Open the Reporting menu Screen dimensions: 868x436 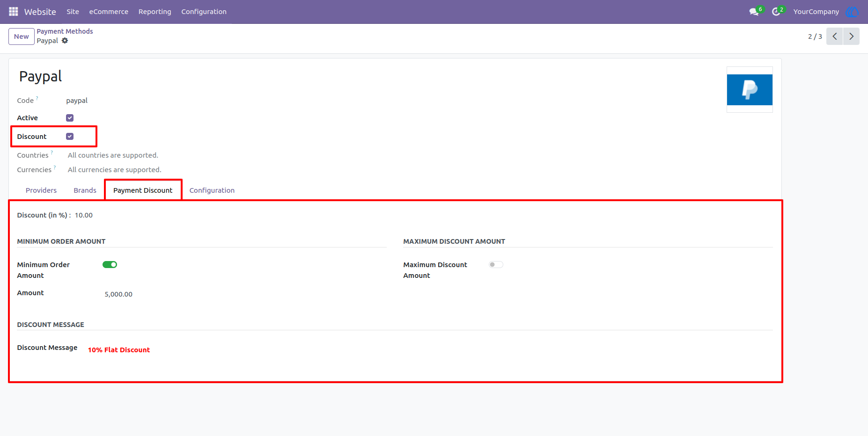[x=155, y=12]
